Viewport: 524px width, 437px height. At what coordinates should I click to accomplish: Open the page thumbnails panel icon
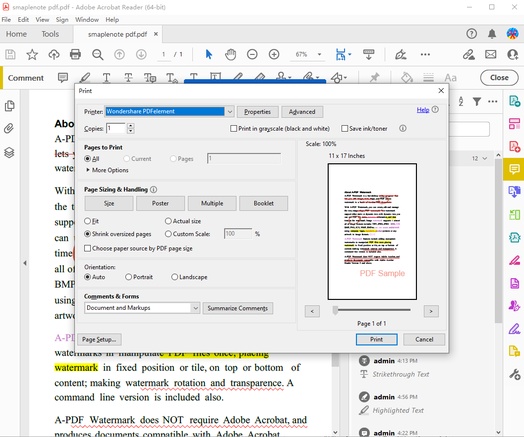[x=9, y=106]
